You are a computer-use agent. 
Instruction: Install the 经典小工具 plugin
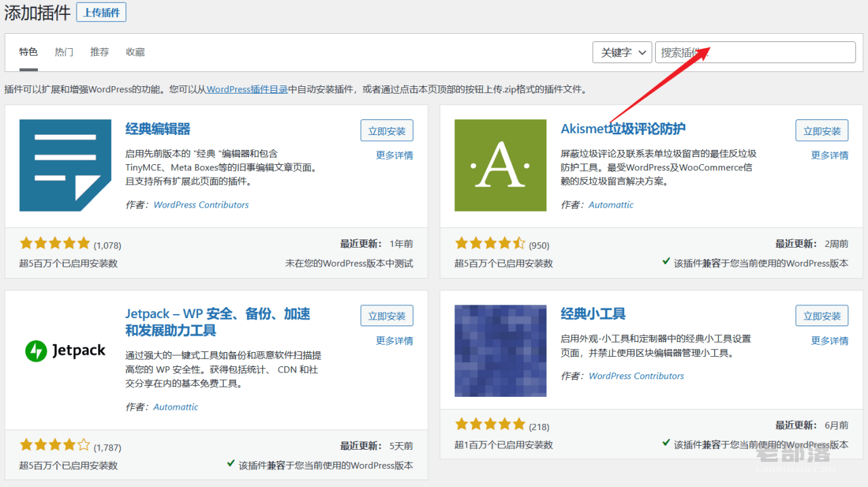[822, 316]
